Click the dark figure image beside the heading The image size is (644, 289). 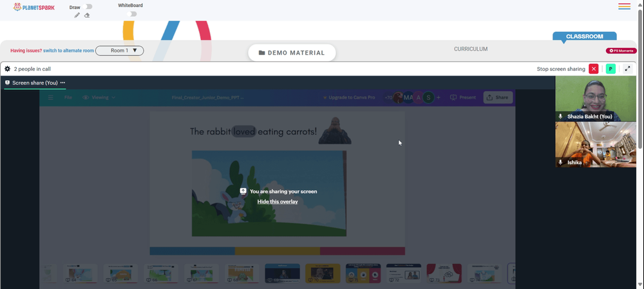click(x=335, y=130)
